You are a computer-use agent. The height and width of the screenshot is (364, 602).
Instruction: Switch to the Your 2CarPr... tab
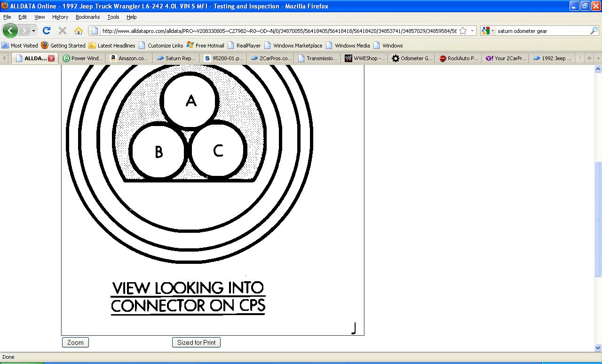pos(506,58)
